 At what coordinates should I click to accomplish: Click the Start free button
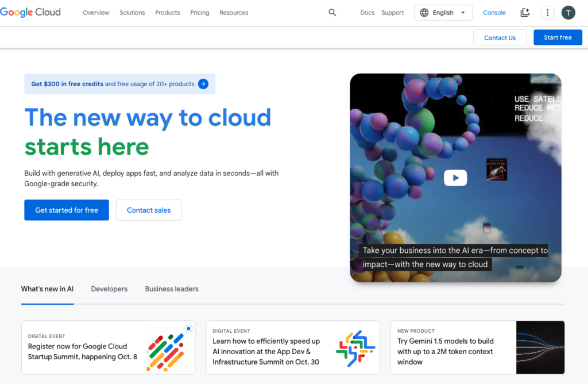(558, 37)
